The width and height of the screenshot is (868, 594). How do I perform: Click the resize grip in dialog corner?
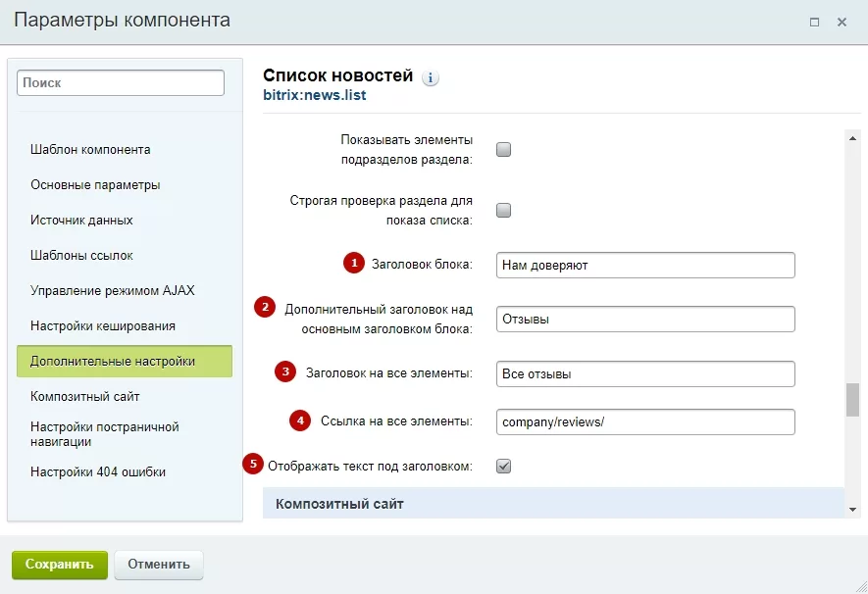point(861,587)
